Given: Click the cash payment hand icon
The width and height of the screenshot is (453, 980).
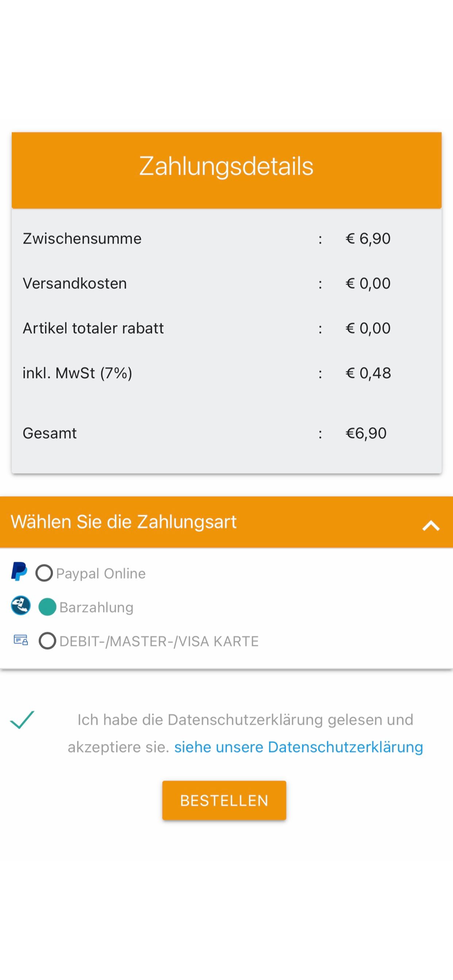Looking at the screenshot, I should 21,606.
